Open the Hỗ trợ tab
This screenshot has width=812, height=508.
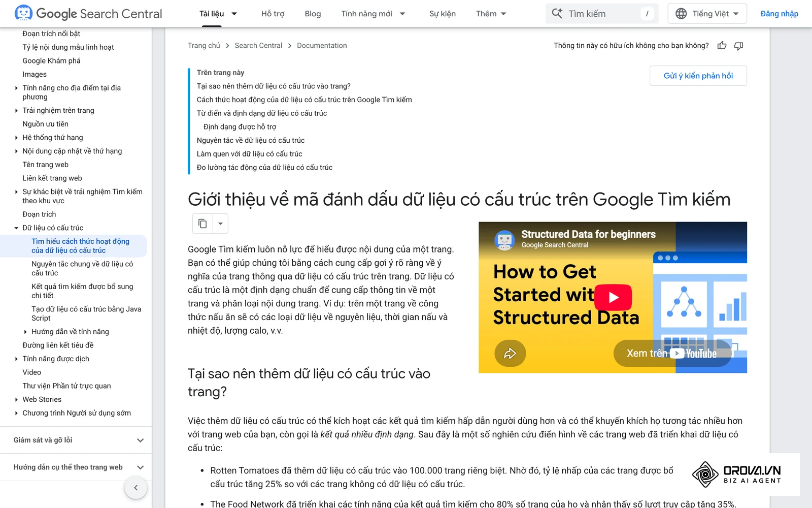[x=273, y=14]
